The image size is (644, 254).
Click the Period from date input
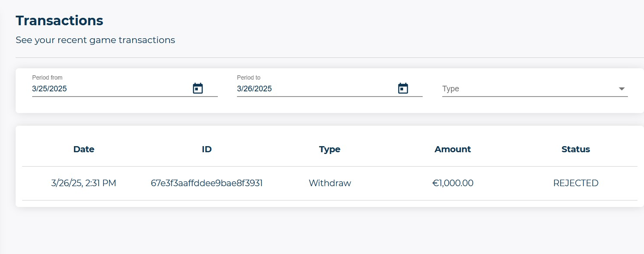(x=109, y=89)
